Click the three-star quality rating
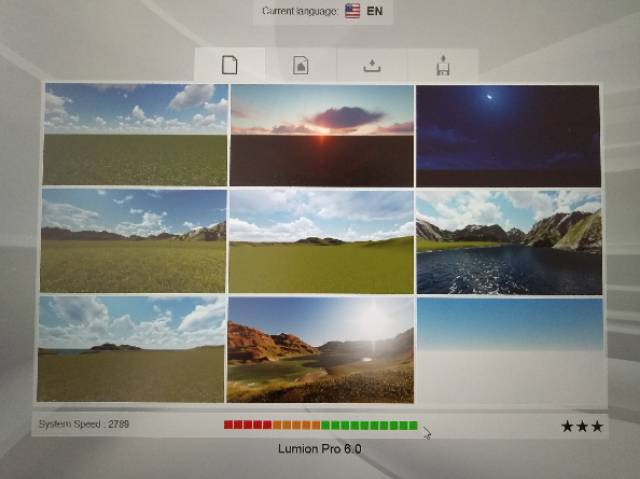The width and height of the screenshot is (640, 479). click(582, 426)
